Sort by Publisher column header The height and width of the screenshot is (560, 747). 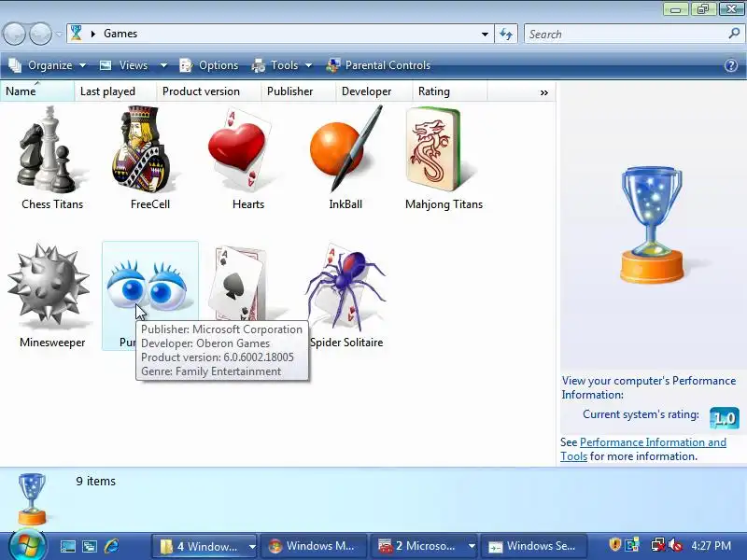[299, 91]
